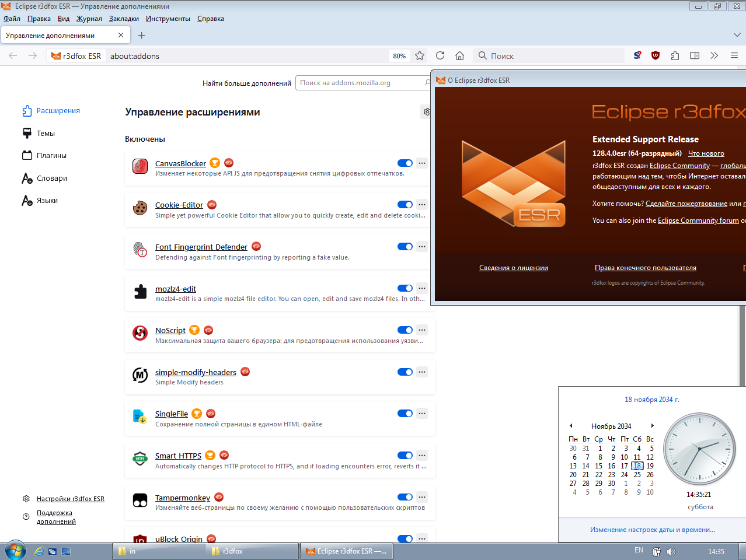
Task: Open the Инструменты menu
Action: pos(168,19)
